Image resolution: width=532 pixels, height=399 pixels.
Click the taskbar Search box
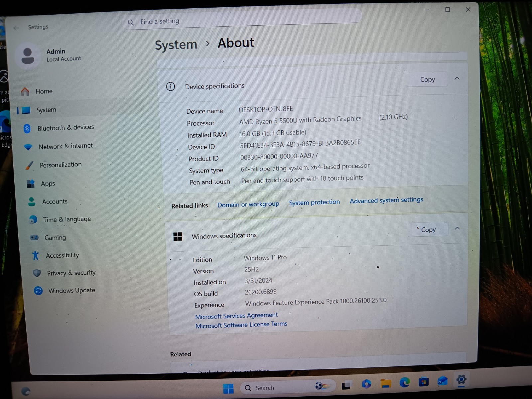click(x=288, y=387)
